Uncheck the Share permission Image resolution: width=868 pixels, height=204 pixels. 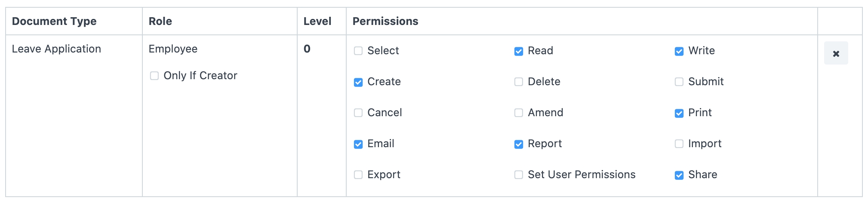click(679, 175)
